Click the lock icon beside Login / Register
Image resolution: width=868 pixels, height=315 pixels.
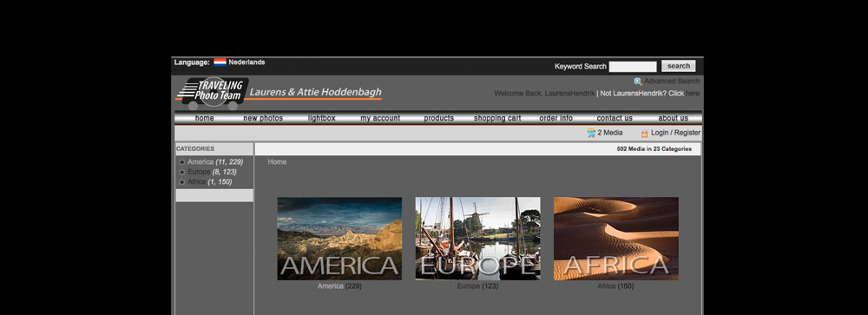(x=644, y=134)
